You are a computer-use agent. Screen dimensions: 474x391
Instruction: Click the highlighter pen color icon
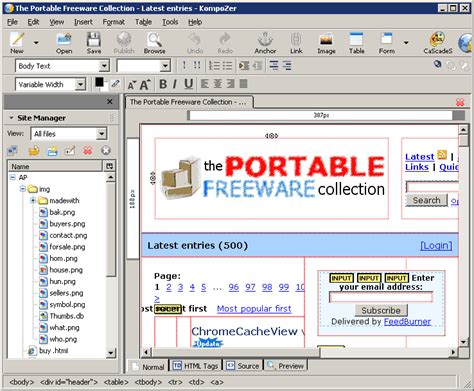coord(115,84)
